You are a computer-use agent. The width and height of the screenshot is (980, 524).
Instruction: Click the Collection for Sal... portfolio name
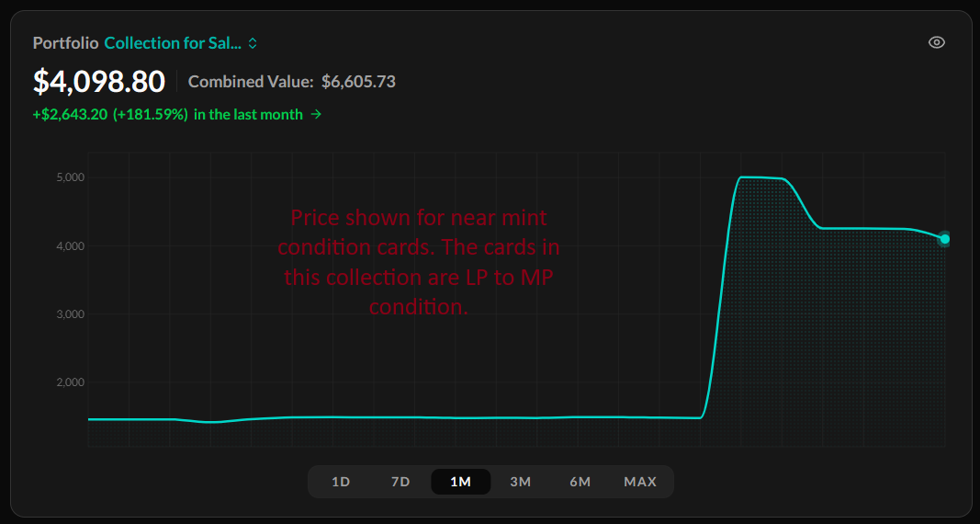pyautogui.click(x=173, y=43)
